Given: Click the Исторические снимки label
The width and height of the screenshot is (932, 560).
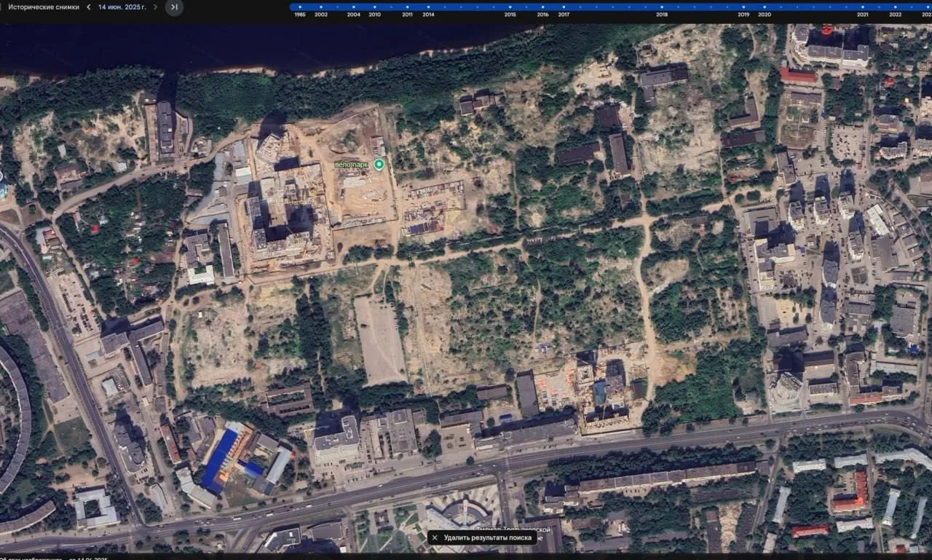Looking at the screenshot, I should tap(44, 7).
